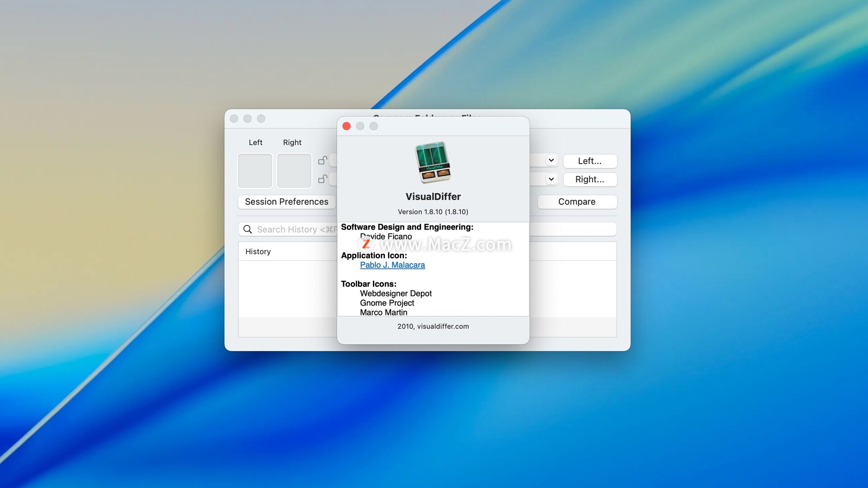Click the Toolbar Icons: heading
Image resolution: width=868 pixels, height=488 pixels.
pos(368,284)
